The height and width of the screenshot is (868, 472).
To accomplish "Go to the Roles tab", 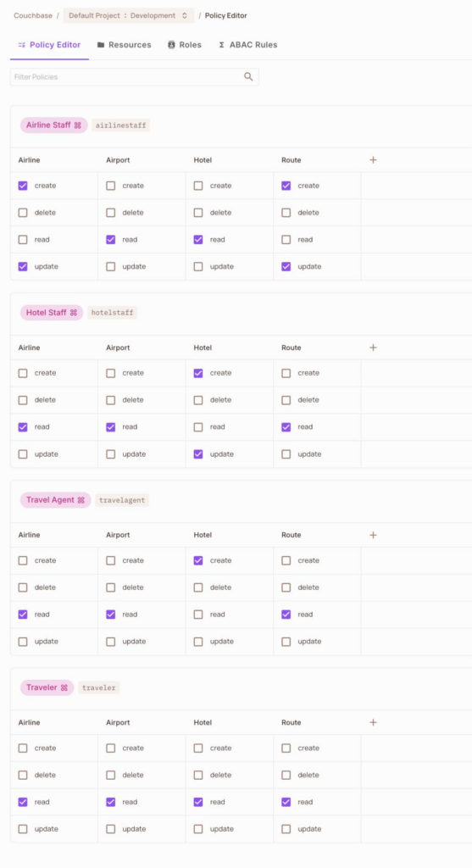I will (x=185, y=45).
